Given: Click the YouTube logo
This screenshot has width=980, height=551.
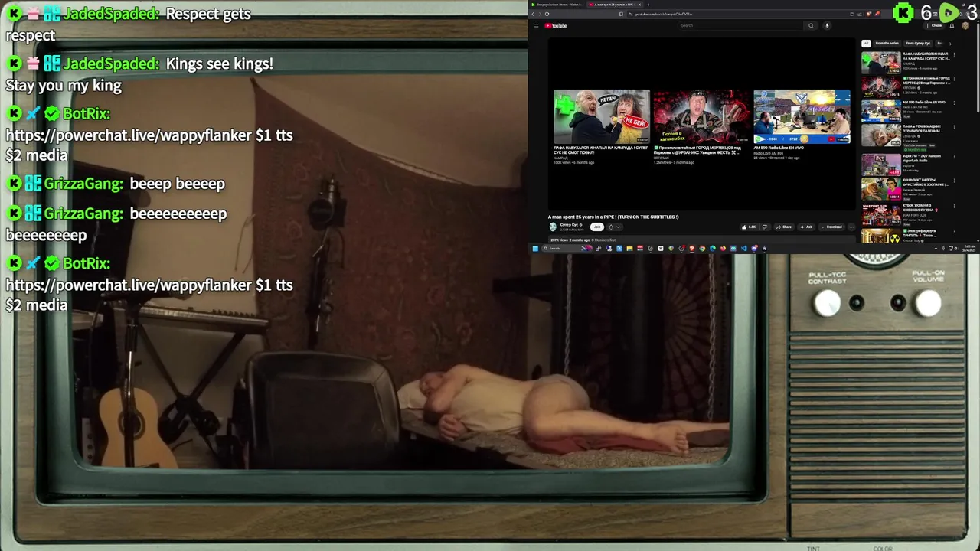Looking at the screenshot, I should 556,25.
